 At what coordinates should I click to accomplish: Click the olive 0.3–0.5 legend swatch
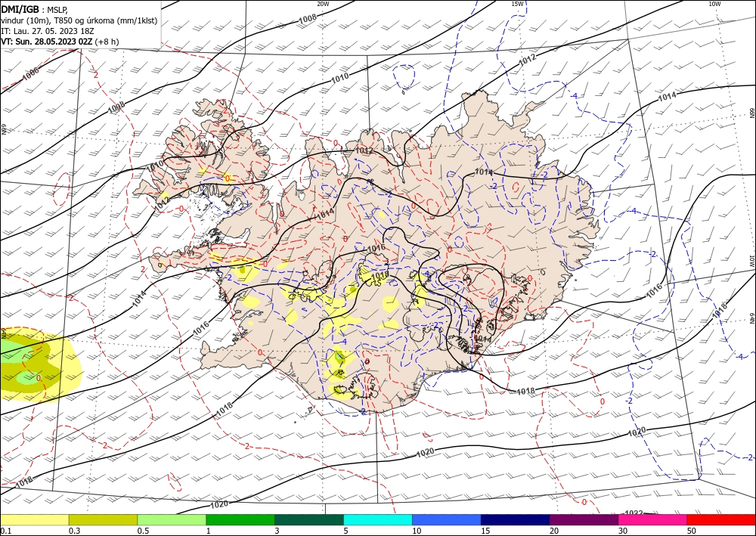[x=103, y=520]
